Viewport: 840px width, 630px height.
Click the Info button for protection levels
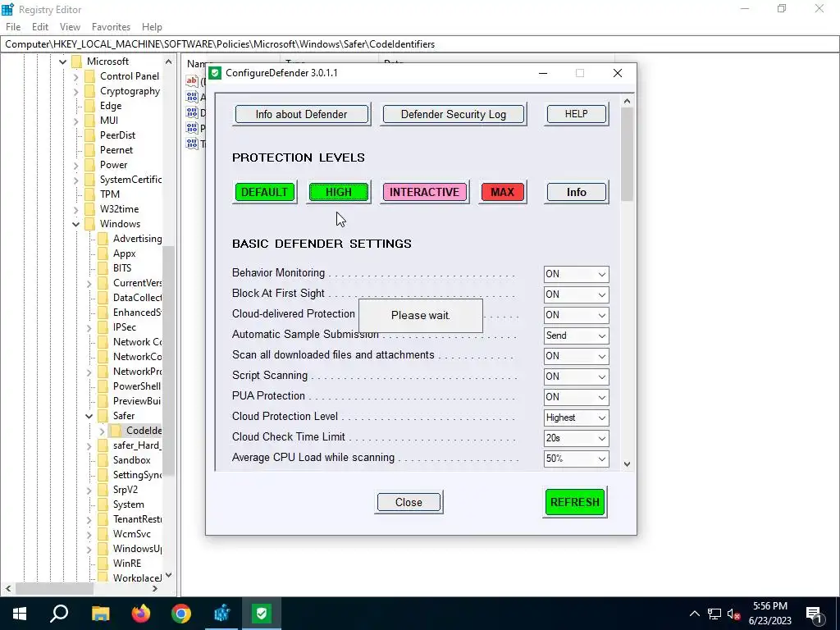[x=577, y=192]
